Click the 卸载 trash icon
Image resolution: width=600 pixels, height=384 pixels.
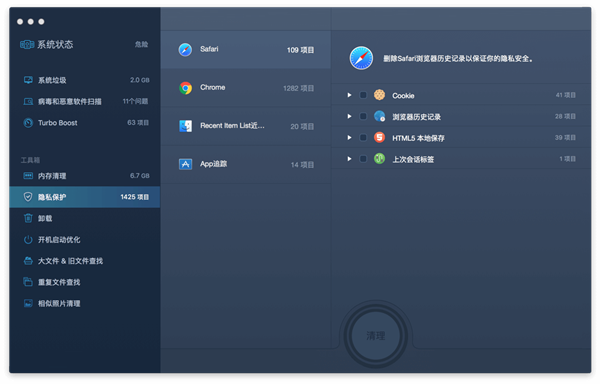coord(28,218)
